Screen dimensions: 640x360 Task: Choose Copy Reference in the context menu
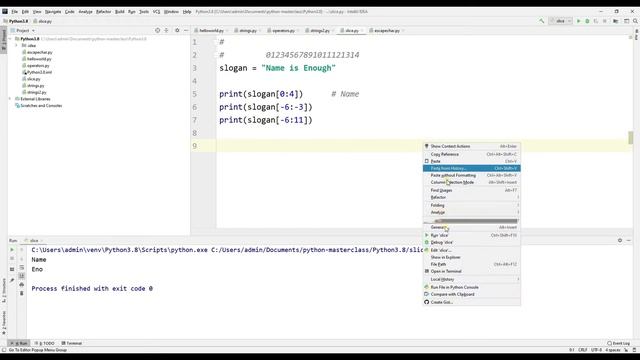coord(471,154)
